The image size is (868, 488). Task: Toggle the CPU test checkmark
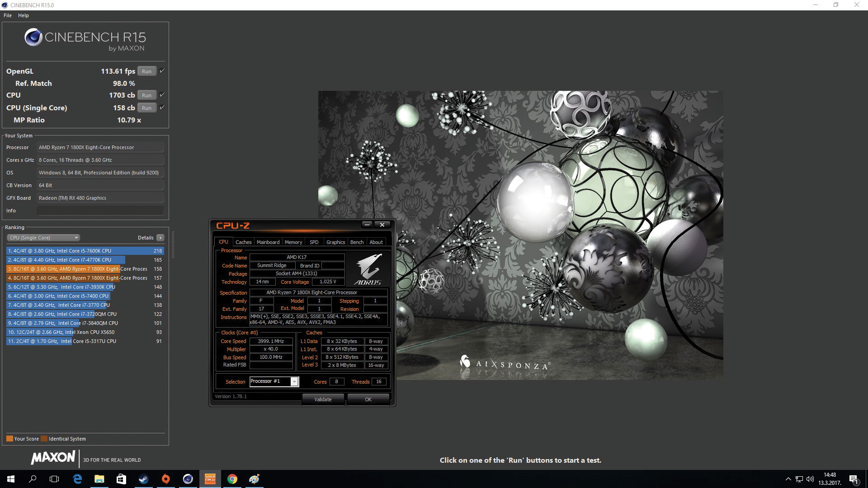tap(162, 95)
